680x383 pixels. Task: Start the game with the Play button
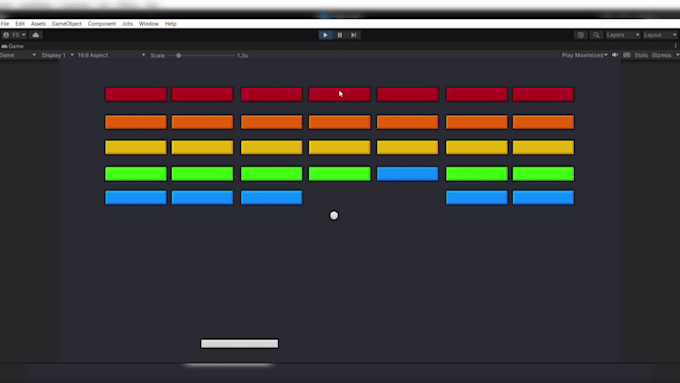(325, 35)
